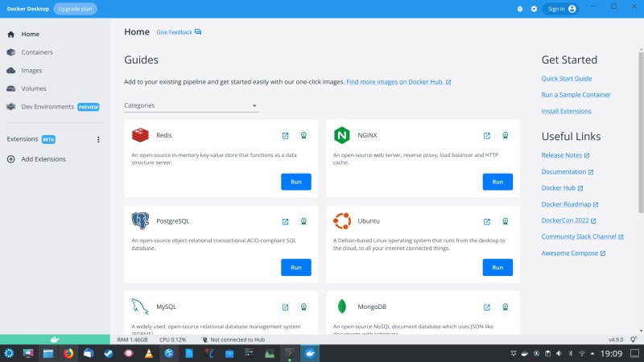Open the Quick Start Guide link
This screenshot has height=362, width=644.
click(567, 78)
